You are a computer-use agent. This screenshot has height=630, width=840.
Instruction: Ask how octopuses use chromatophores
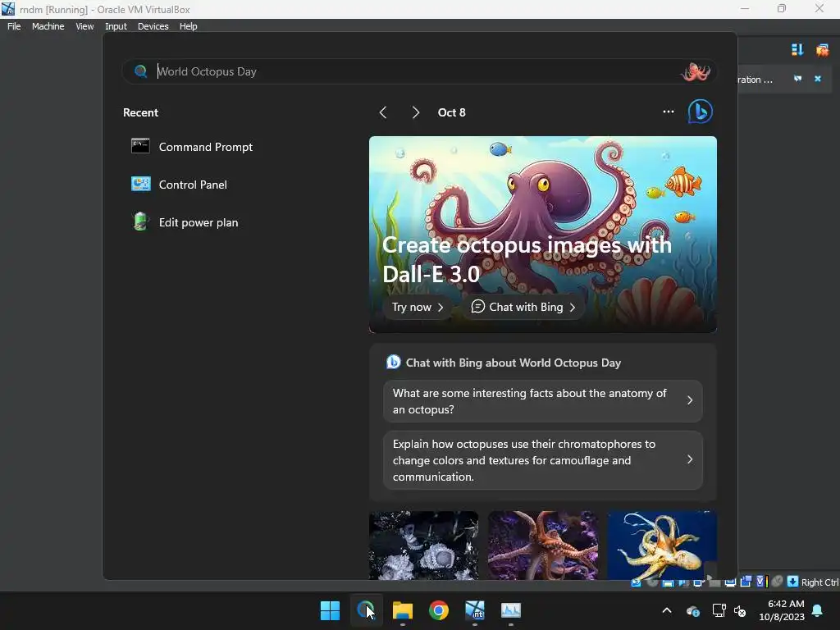[543, 460]
